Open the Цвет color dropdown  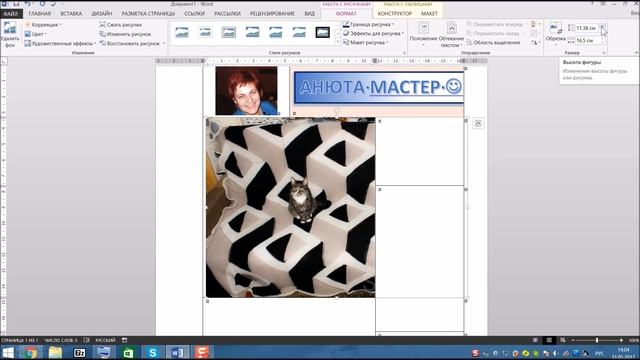pyautogui.click(x=36, y=34)
